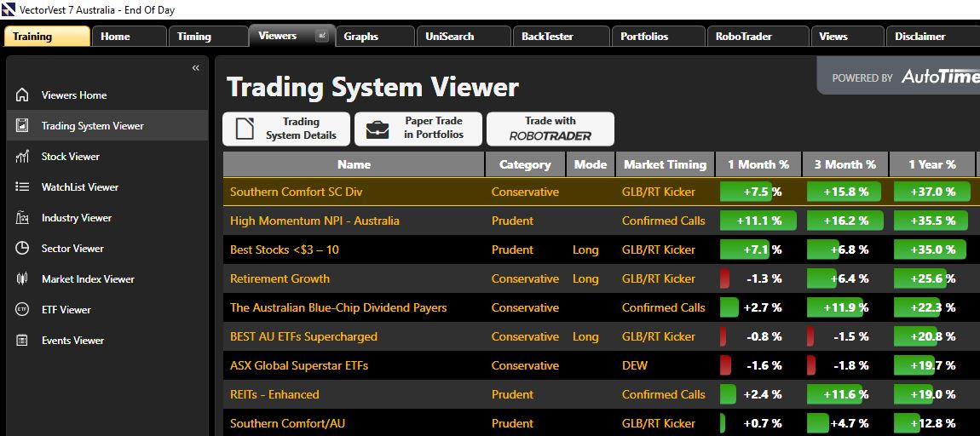
Task: Click +16.2 % three-month value
Action: tap(845, 221)
